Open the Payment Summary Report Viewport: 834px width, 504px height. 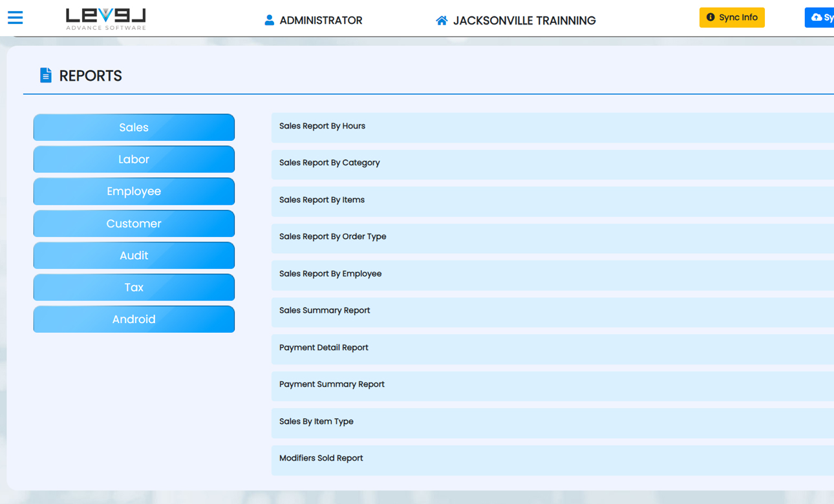pyautogui.click(x=553, y=385)
